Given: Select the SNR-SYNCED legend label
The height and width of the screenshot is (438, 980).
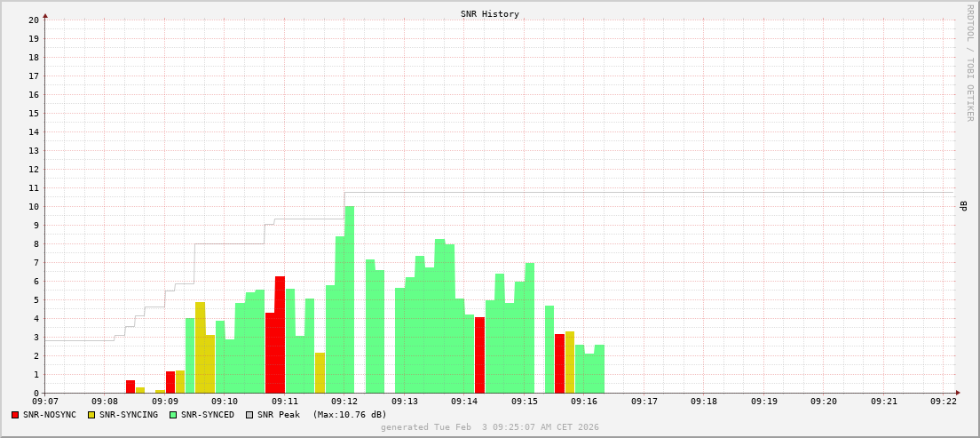Looking at the screenshot, I should (207, 415).
